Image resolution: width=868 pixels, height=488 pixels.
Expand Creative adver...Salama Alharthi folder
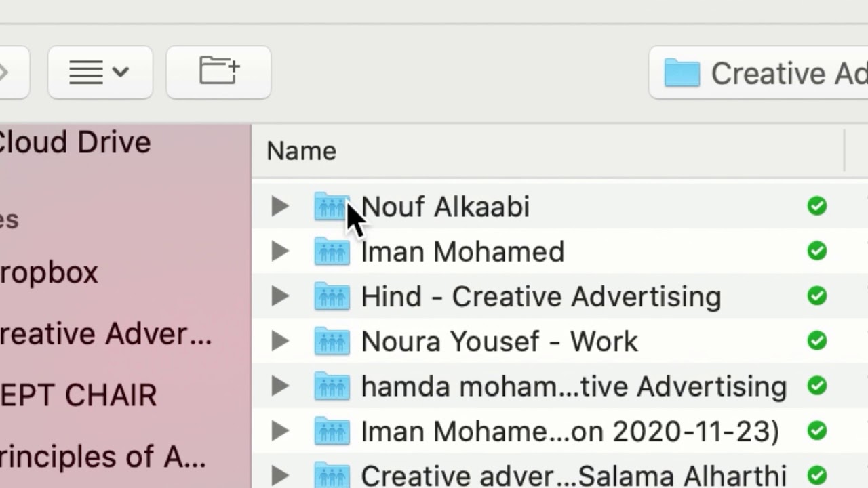(x=279, y=476)
